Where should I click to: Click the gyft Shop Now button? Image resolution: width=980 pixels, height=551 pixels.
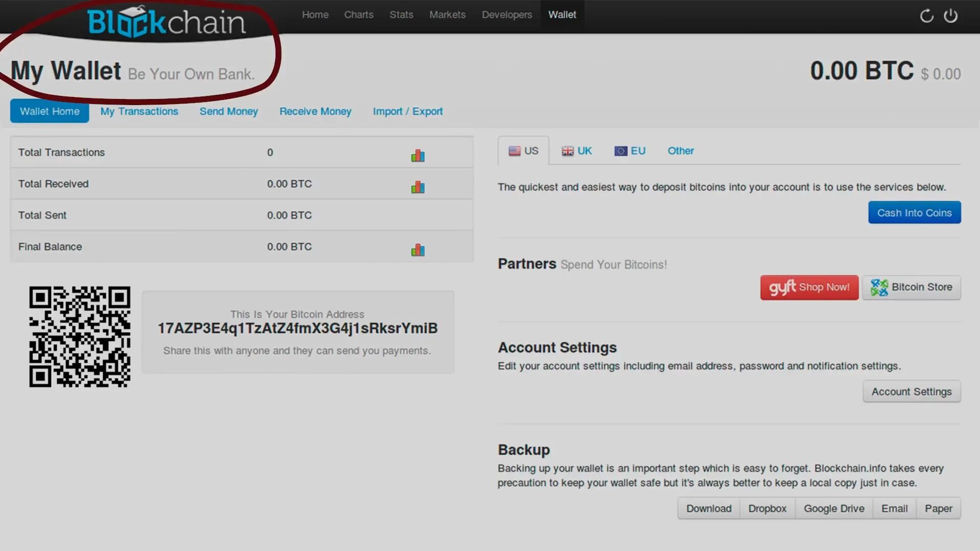pos(809,287)
